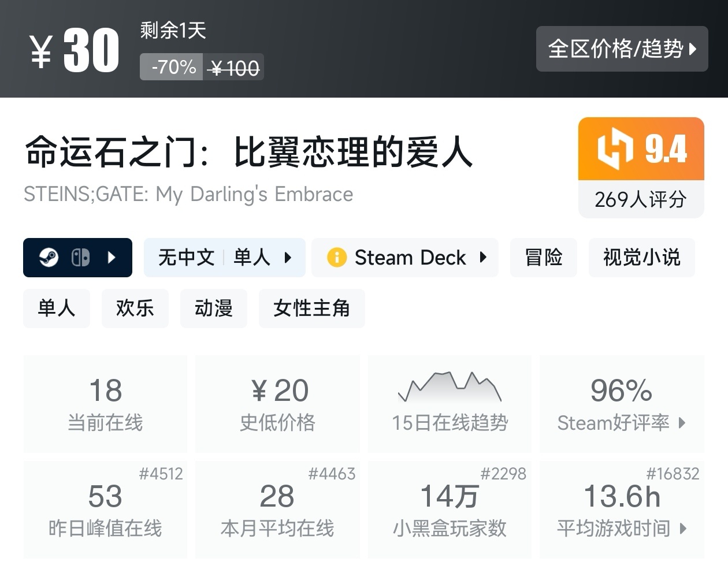The image size is (728, 569).
Task: Click the 史低价格 ¥20 stat card
Action: click(x=277, y=404)
